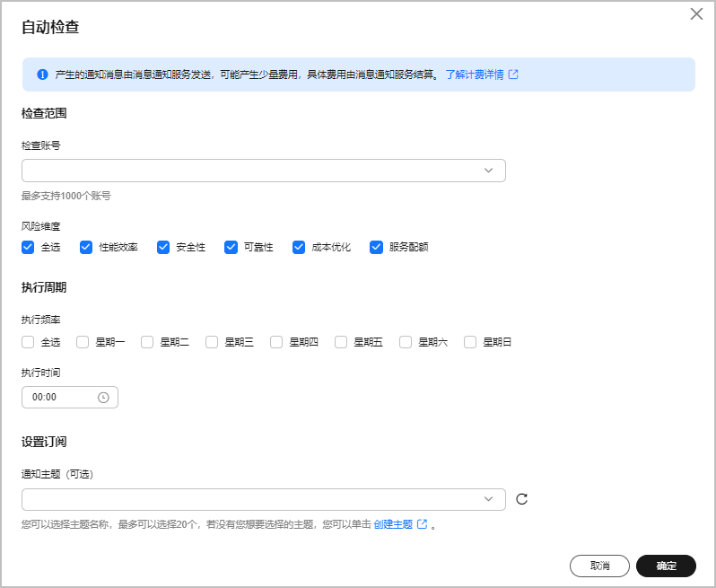716x588 pixels.
Task: Check the 星期二 checkbox
Action: point(147,342)
